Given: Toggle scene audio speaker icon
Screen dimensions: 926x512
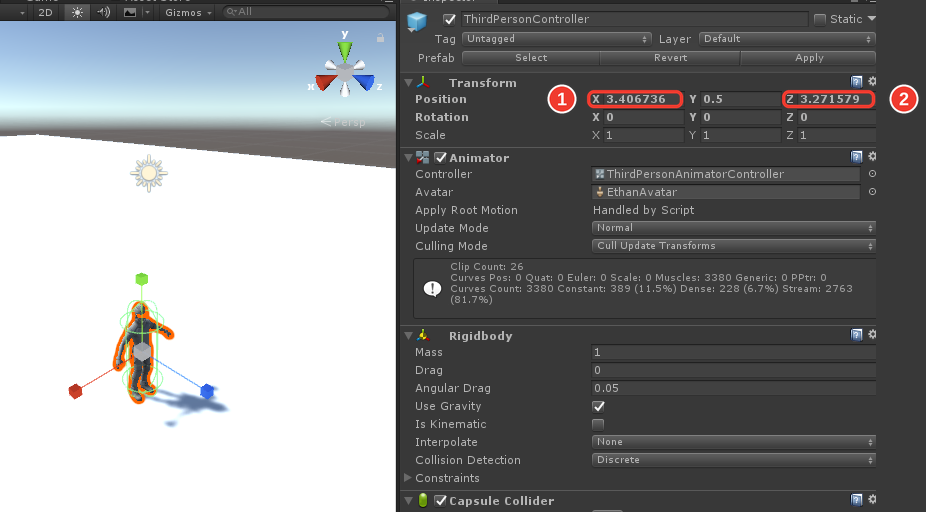Looking at the screenshot, I should pyautogui.click(x=104, y=12).
